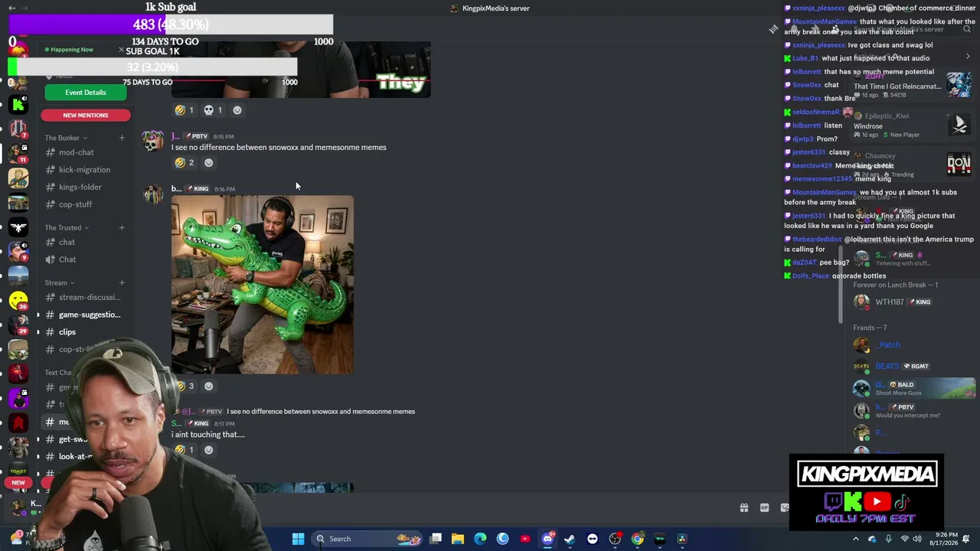Viewport: 980px width, 551px height.
Task: Open Google Chrome from taskbar
Action: 637,539
